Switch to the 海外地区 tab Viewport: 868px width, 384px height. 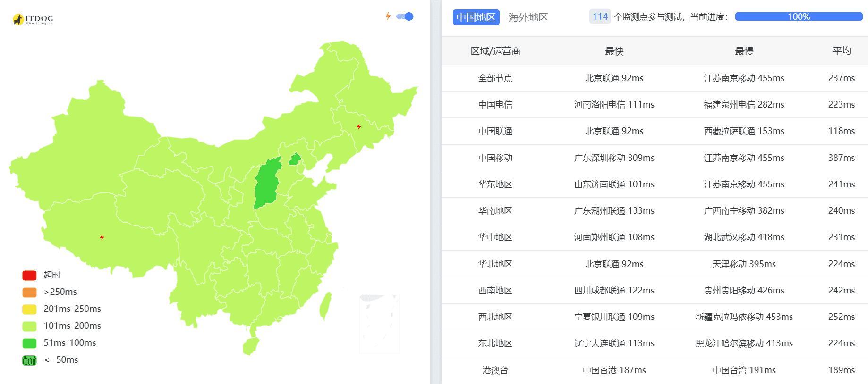pyautogui.click(x=527, y=17)
